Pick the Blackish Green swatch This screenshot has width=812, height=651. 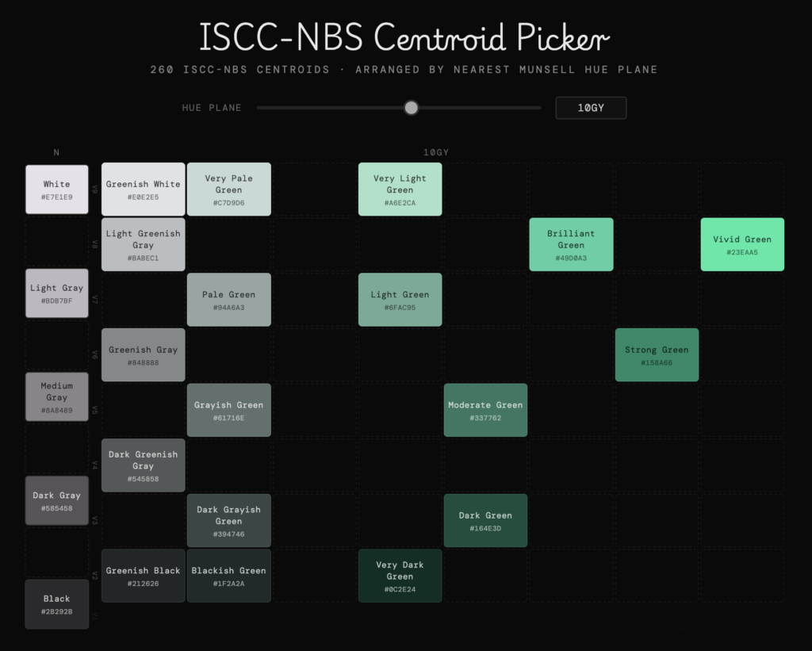click(x=228, y=576)
